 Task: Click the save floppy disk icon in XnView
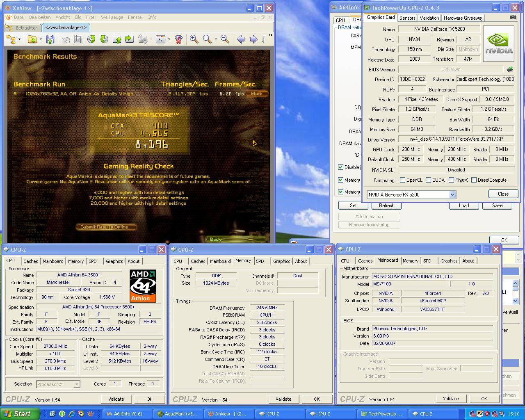[x=50, y=39]
